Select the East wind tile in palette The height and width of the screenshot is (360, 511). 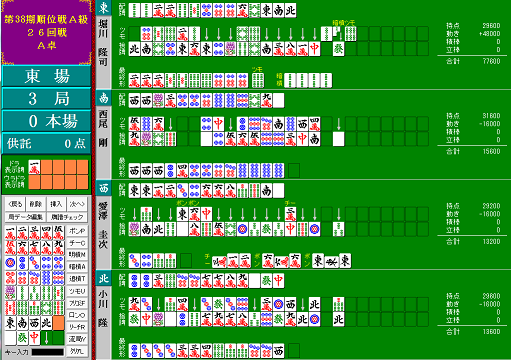point(10,323)
